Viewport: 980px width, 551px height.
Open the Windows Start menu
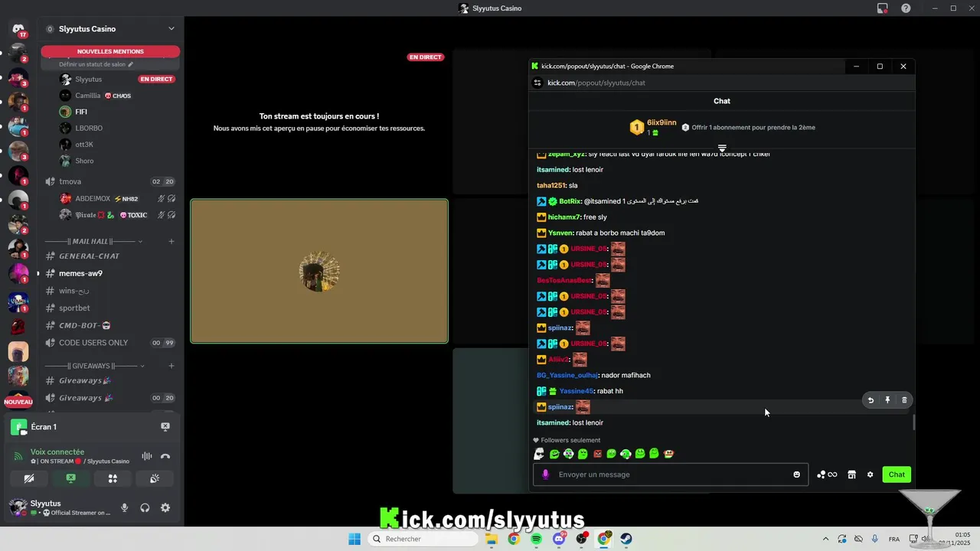[354, 539]
